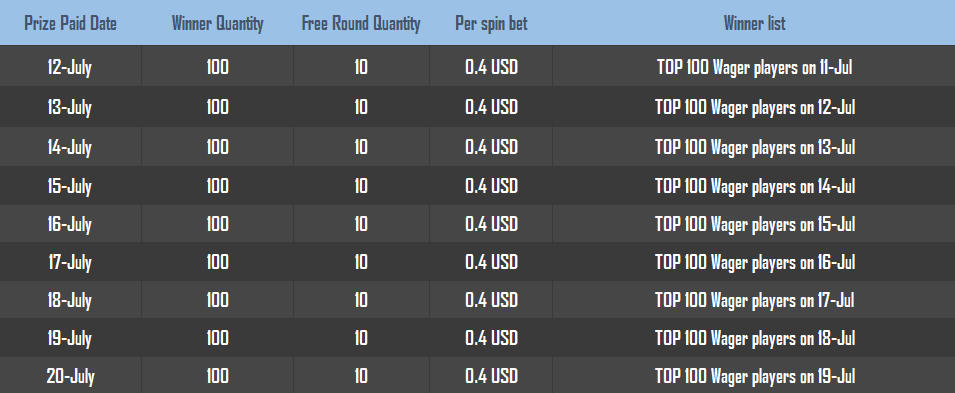Viewport: 955px width, 393px height.
Task: Click TOP 100 Wager players on 13-Jul
Action: 755,147
